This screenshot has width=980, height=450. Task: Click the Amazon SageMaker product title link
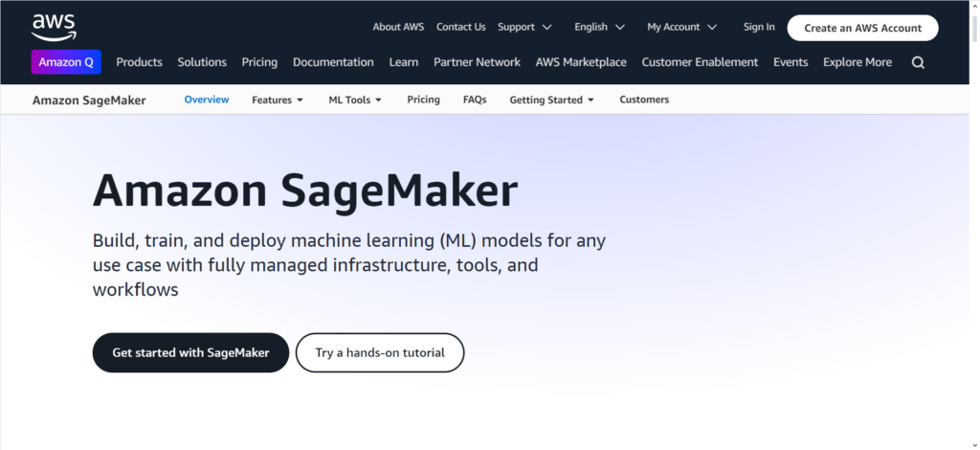(89, 100)
